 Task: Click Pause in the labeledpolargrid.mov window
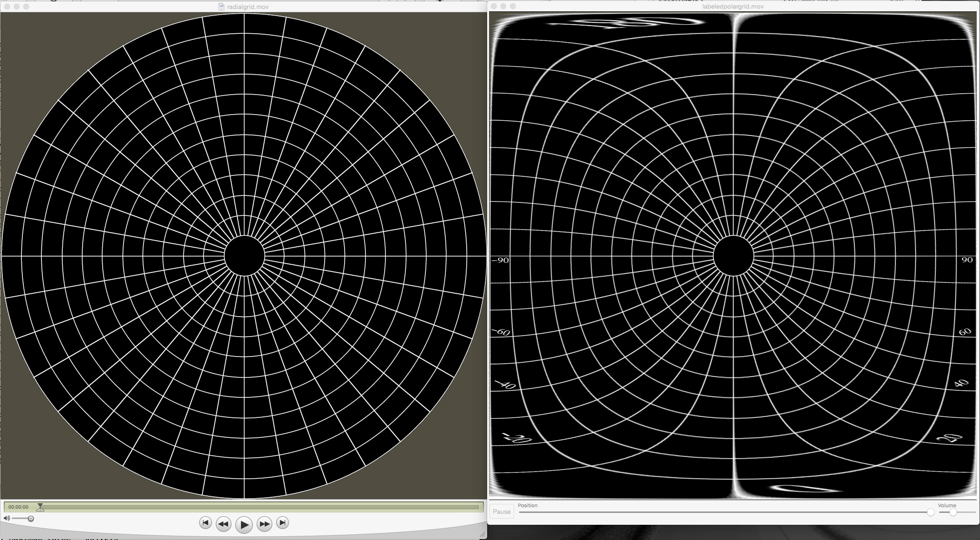coord(501,511)
